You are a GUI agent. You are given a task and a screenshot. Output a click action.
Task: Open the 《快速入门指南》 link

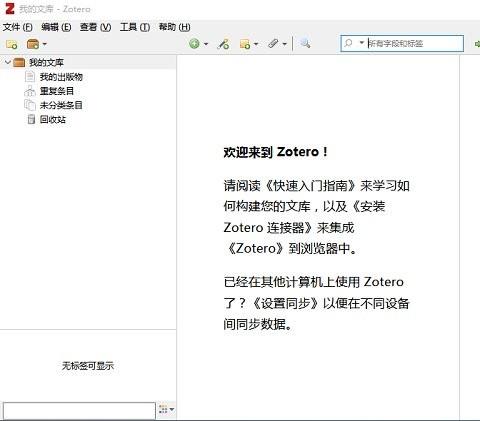coord(310,186)
